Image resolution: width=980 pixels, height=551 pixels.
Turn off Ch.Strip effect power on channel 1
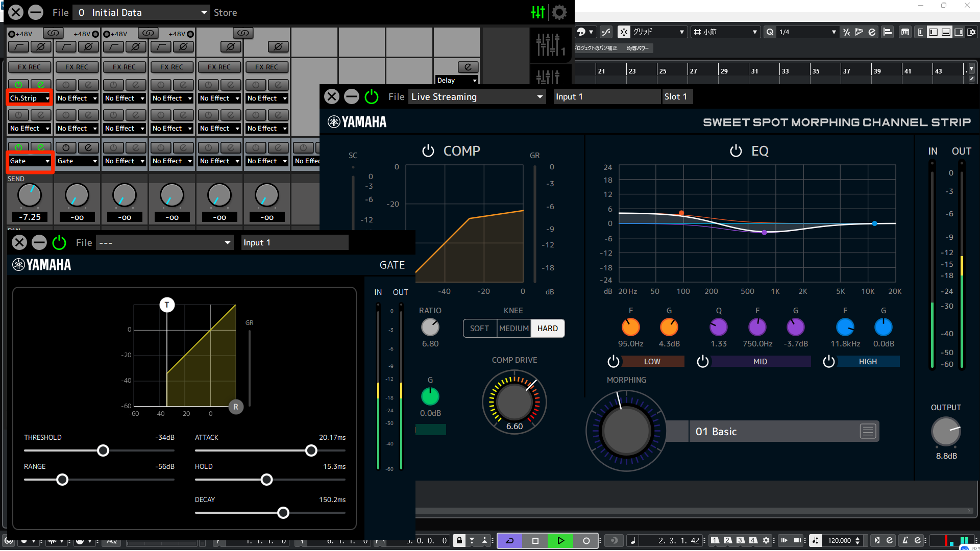[18, 85]
